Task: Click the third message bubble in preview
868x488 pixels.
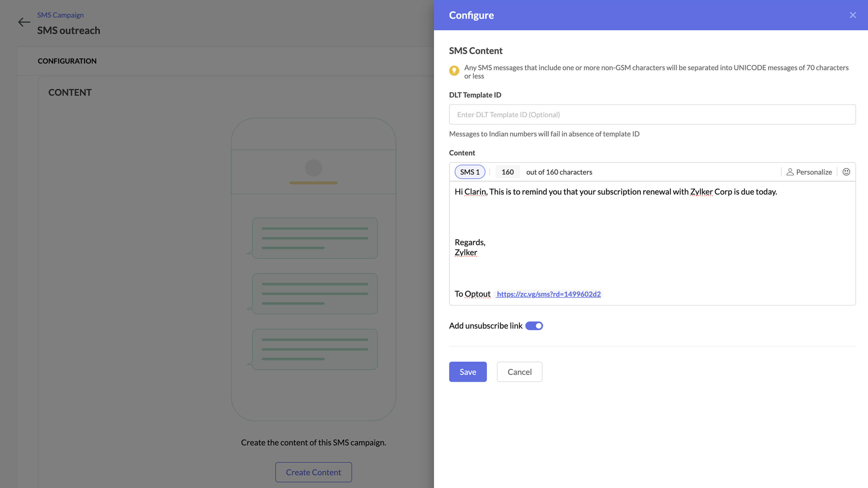Action: [315, 349]
